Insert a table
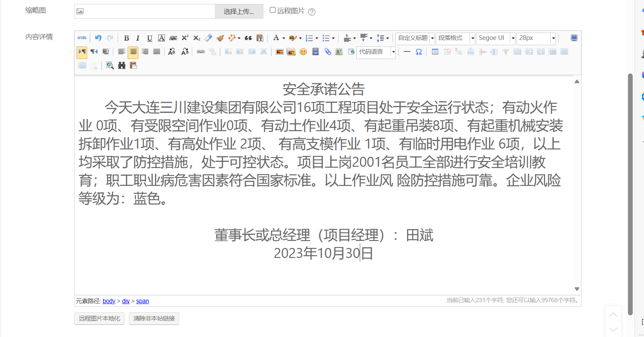Screen dimensions: 644x337 tap(435, 52)
